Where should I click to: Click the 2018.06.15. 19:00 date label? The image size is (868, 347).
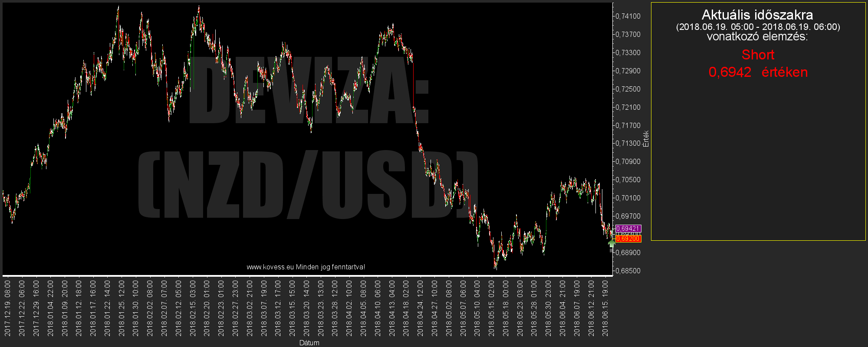[605, 308]
